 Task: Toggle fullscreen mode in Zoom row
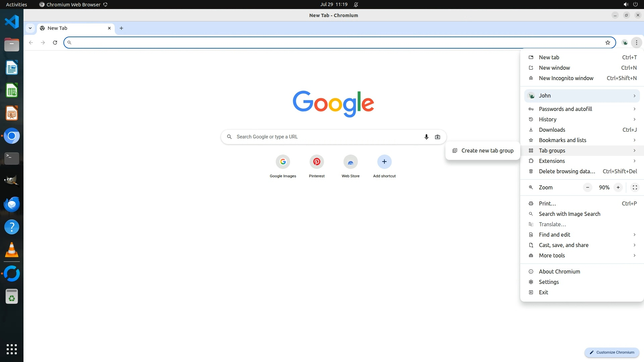(635, 187)
